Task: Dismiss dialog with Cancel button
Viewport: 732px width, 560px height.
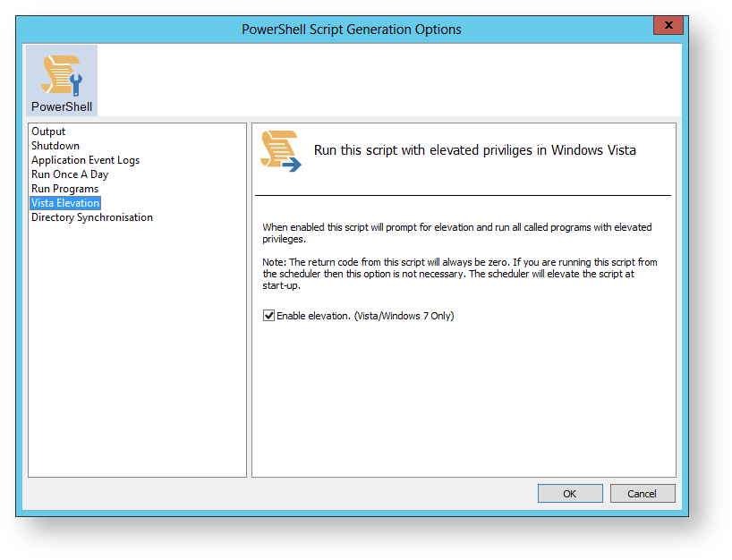Action: tap(643, 493)
